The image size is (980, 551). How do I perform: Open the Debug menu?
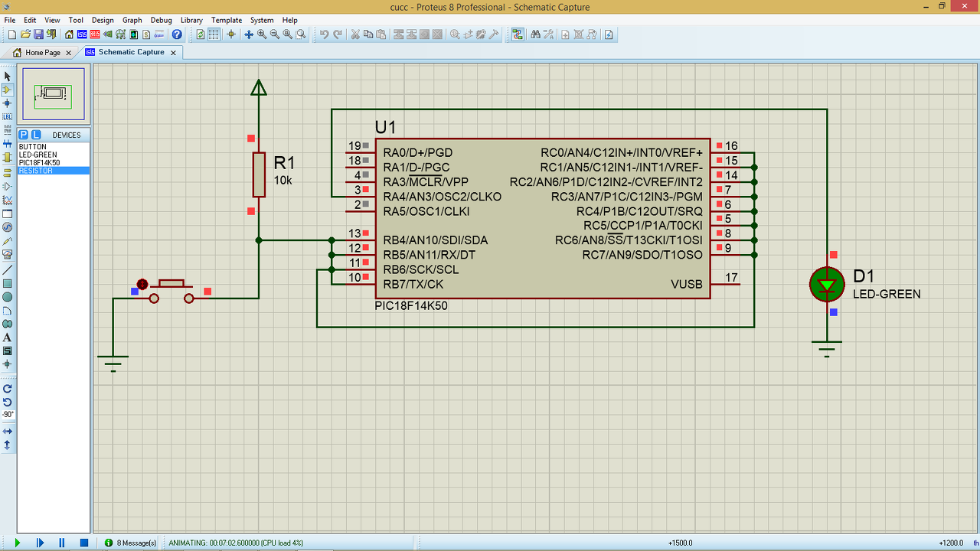click(161, 20)
